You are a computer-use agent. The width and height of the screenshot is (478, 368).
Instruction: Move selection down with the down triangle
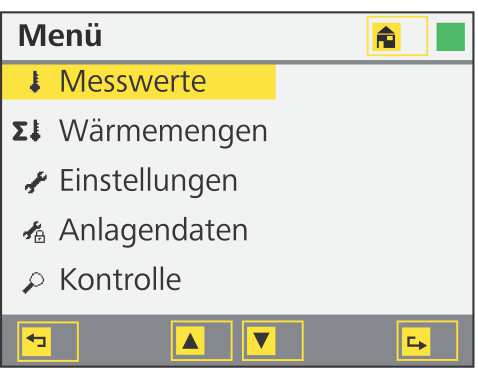pos(261,341)
